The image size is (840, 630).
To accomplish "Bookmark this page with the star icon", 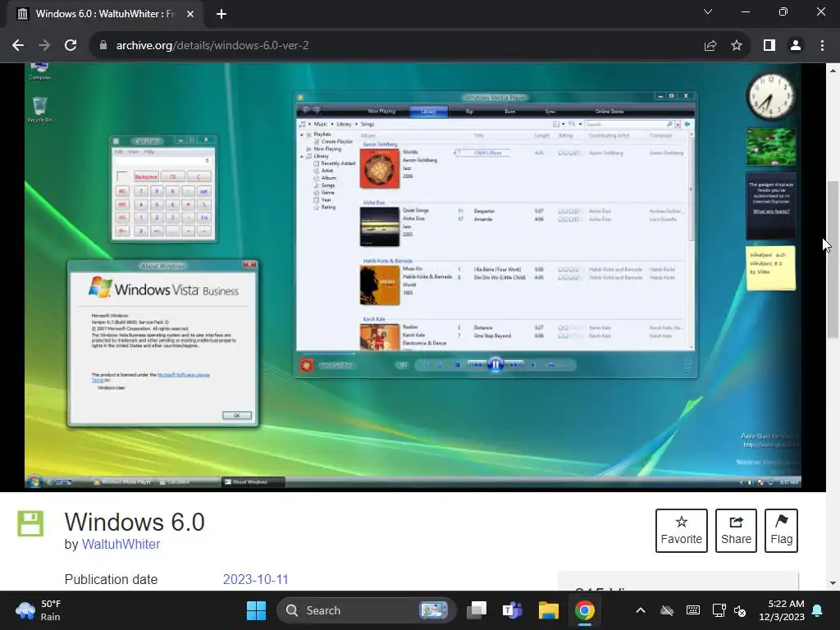I will coord(737,46).
